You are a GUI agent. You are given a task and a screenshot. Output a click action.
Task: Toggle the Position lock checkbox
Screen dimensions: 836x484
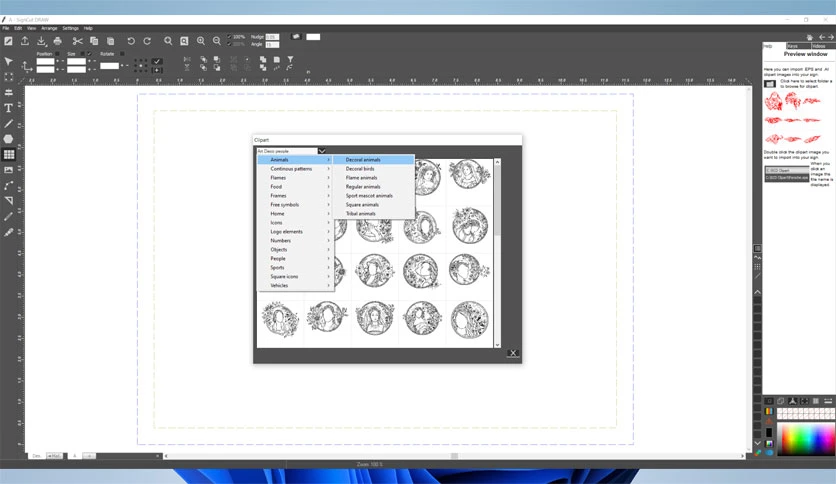pyautogui.click(x=57, y=54)
